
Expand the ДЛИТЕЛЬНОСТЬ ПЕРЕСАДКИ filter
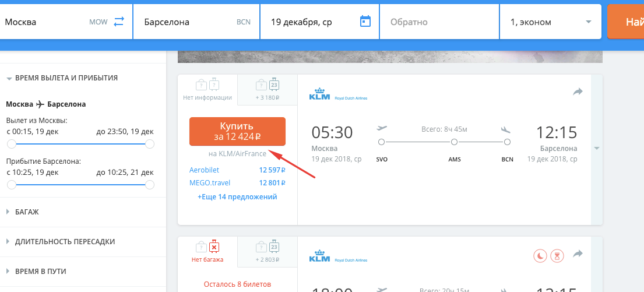click(x=65, y=241)
